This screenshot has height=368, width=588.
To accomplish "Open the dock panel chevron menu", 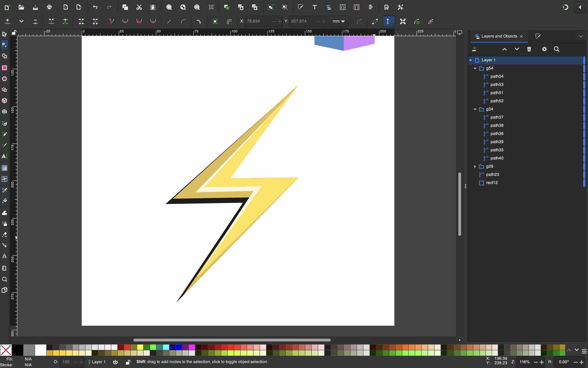I will [x=581, y=36].
